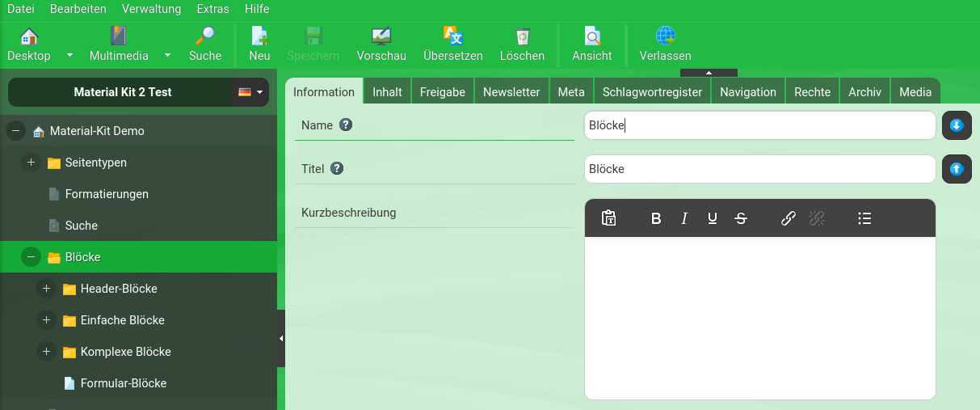Screen dimensions: 980x410
Task: Toggle bold formatting in Kurzbeschreibung editor
Action: point(656,218)
